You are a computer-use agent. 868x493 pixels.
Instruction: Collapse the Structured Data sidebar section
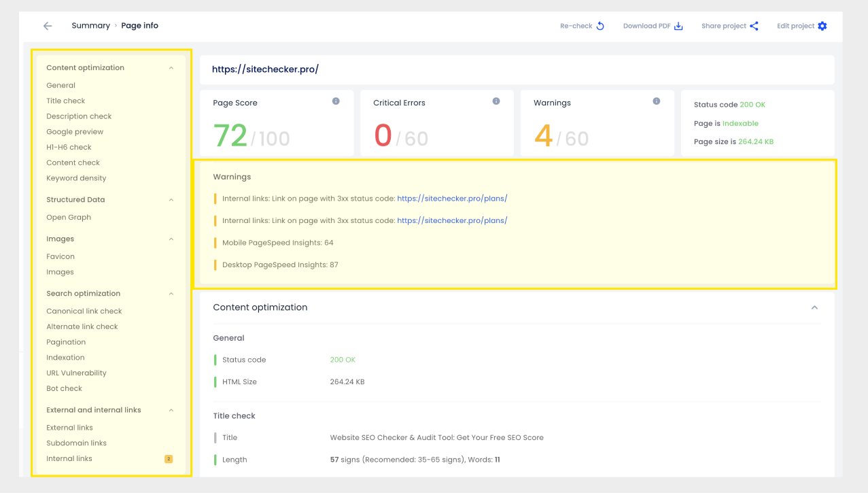[171, 200]
